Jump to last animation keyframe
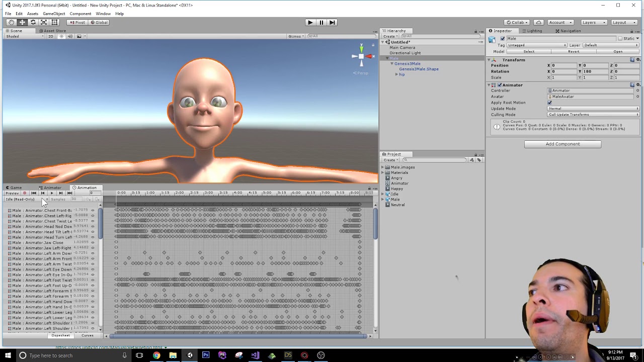 tap(69, 193)
